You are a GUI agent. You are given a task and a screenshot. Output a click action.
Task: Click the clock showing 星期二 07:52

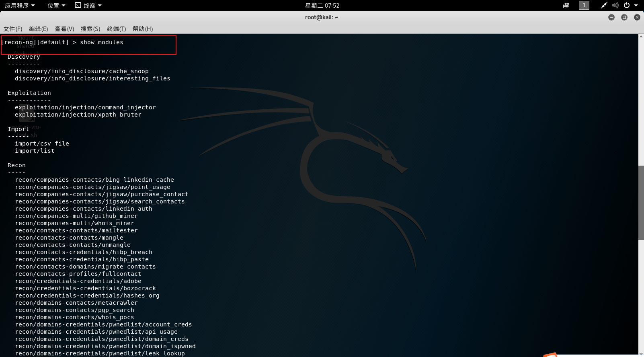pyautogui.click(x=322, y=5)
